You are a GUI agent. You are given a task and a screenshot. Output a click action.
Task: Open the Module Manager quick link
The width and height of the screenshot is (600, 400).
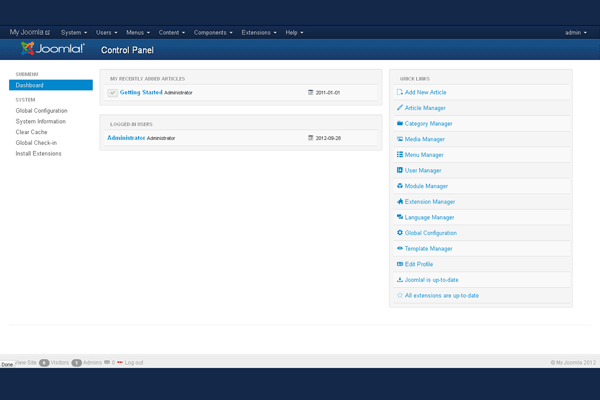[426, 186]
